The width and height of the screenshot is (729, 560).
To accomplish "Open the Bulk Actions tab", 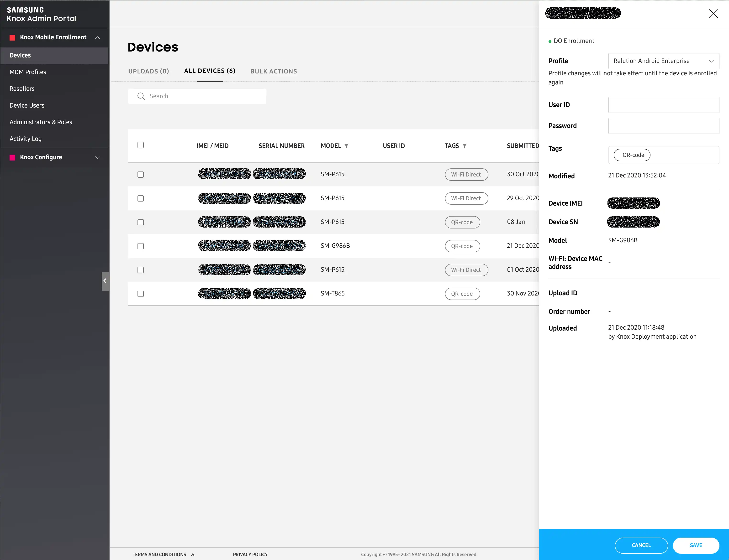I will pos(274,71).
